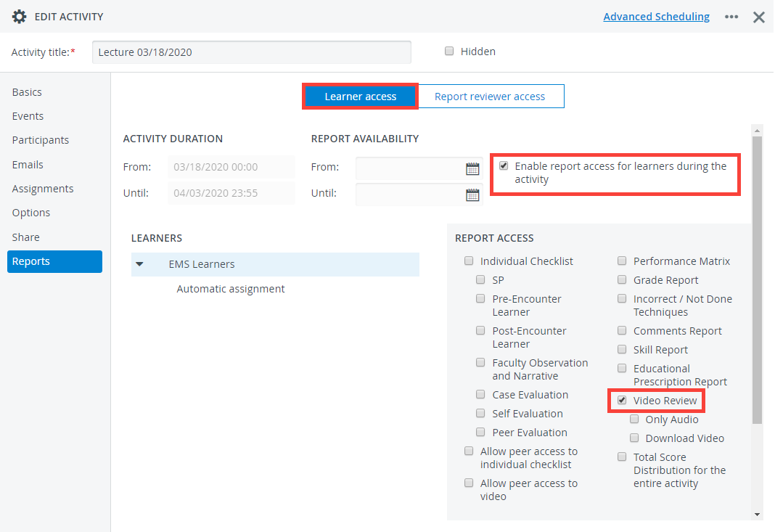Click the scrollbar down arrow

pos(757,514)
